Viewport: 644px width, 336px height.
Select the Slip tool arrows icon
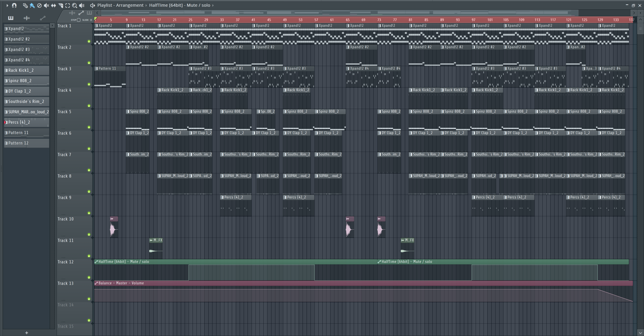pyautogui.click(x=53, y=5)
